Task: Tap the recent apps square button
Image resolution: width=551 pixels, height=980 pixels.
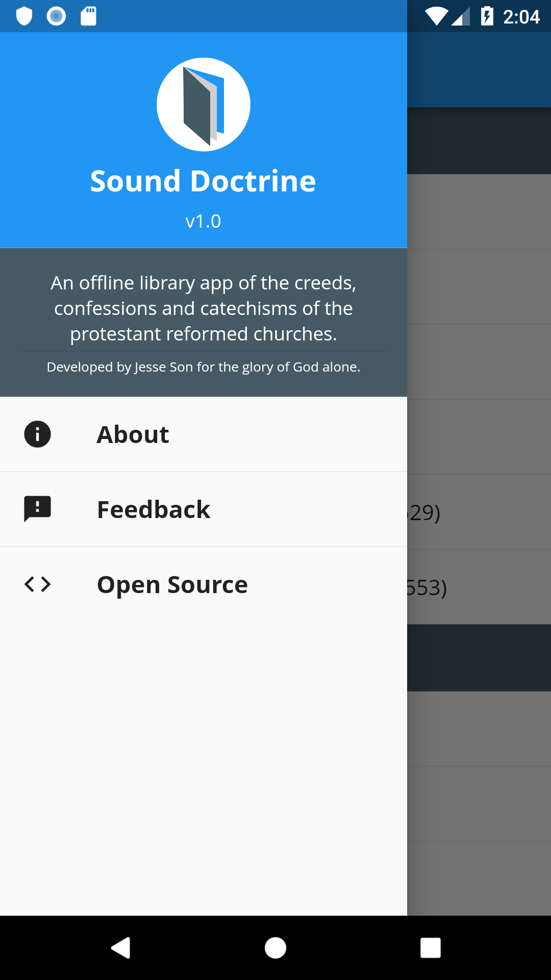Action: click(431, 948)
